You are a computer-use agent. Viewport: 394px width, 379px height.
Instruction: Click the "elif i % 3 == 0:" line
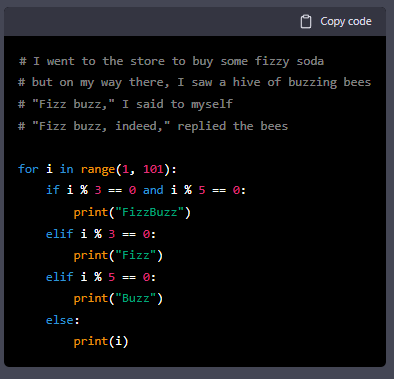(x=101, y=234)
